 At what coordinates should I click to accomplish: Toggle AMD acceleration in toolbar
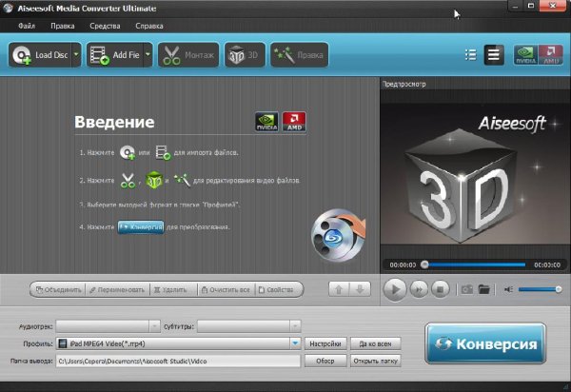coord(551,55)
